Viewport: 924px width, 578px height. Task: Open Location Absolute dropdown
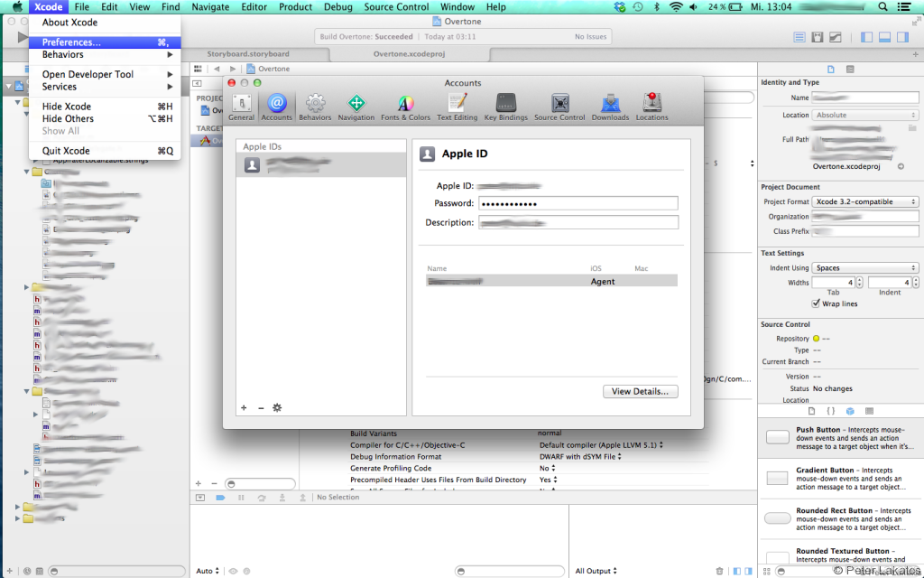point(865,115)
